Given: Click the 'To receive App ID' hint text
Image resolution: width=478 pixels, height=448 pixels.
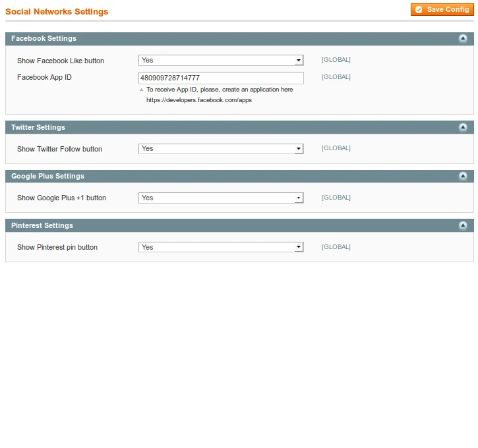Looking at the screenshot, I should (x=220, y=90).
